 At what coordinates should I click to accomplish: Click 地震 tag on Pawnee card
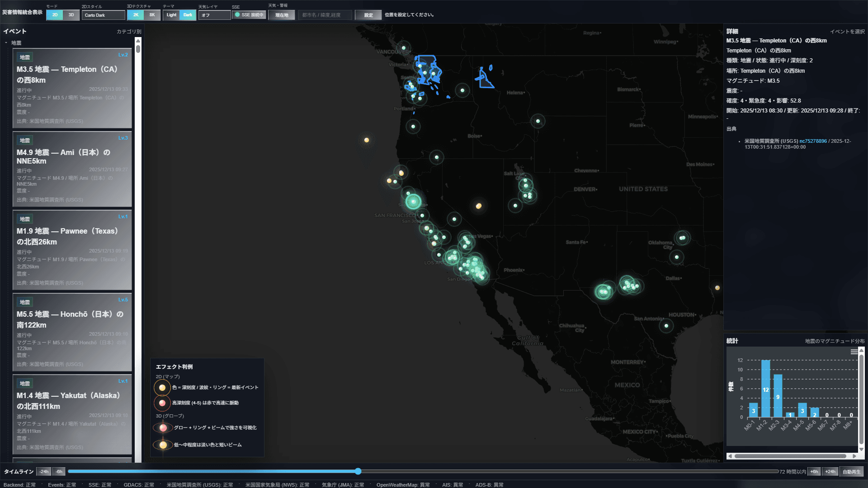[x=25, y=219]
